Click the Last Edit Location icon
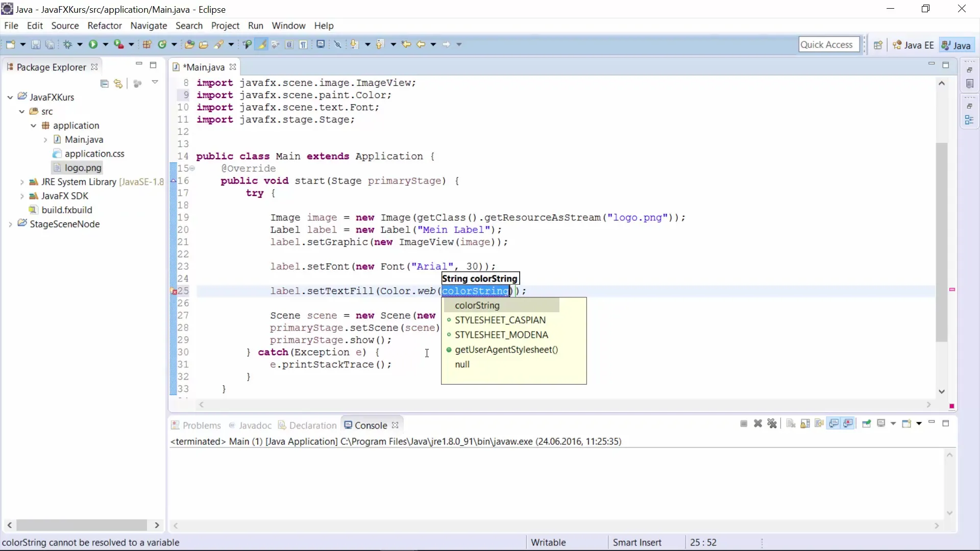Viewport: 980px width, 551px height. tap(406, 45)
